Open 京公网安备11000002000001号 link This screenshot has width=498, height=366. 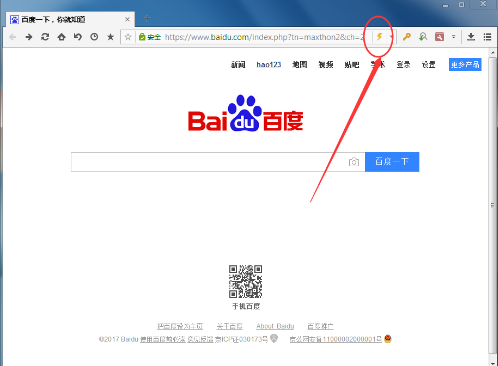(x=336, y=339)
